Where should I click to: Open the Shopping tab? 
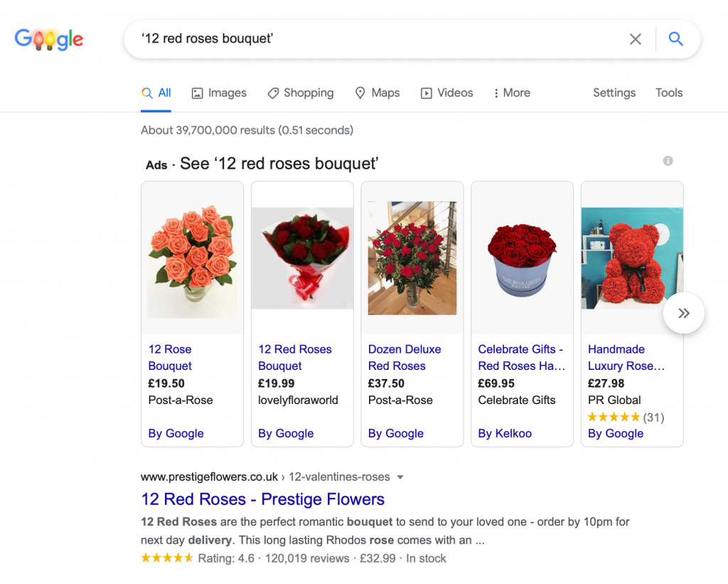[x=301, y=93]
